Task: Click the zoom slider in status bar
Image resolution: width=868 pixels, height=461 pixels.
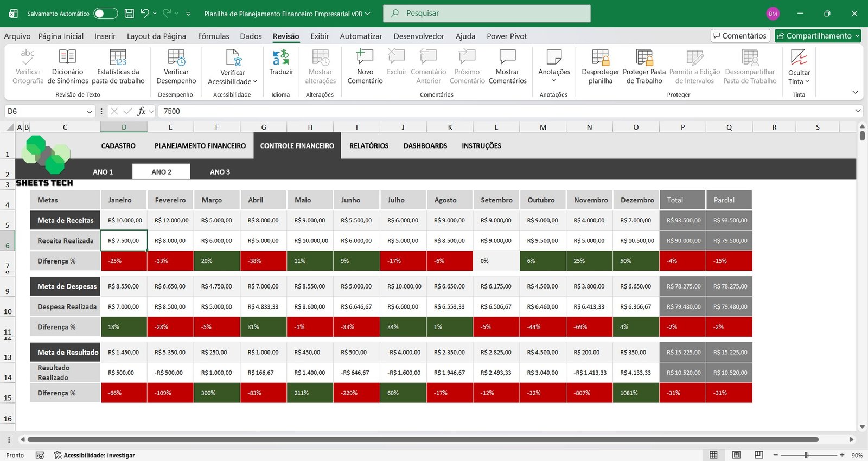Action: 807,455
